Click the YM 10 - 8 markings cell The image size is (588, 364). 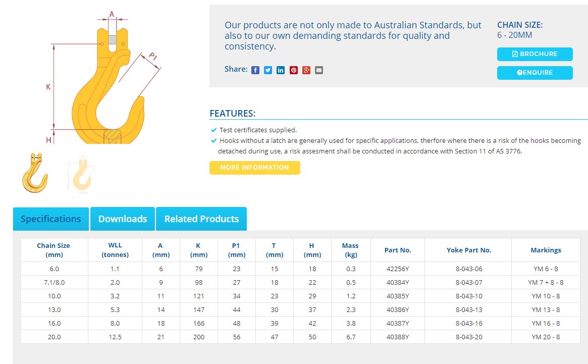point(545,296)
